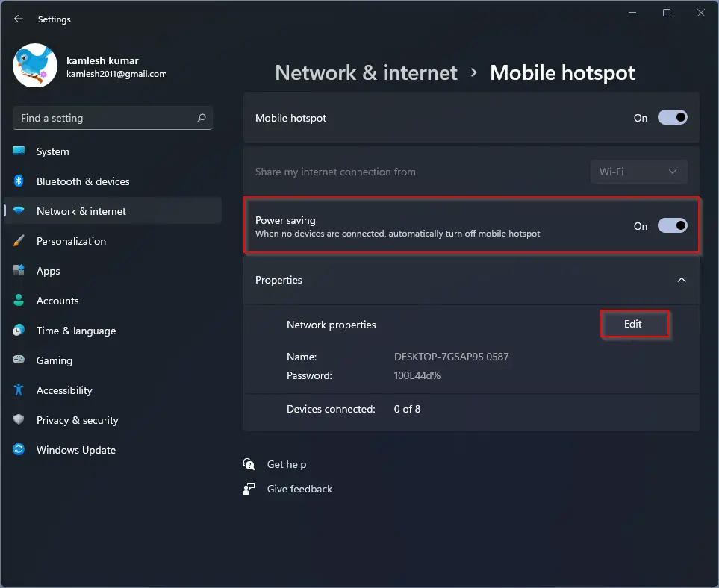This screenshot has height=588, width=719.
Task: Click the Windows Update refresh icon
Action: [x=19, y=450]
